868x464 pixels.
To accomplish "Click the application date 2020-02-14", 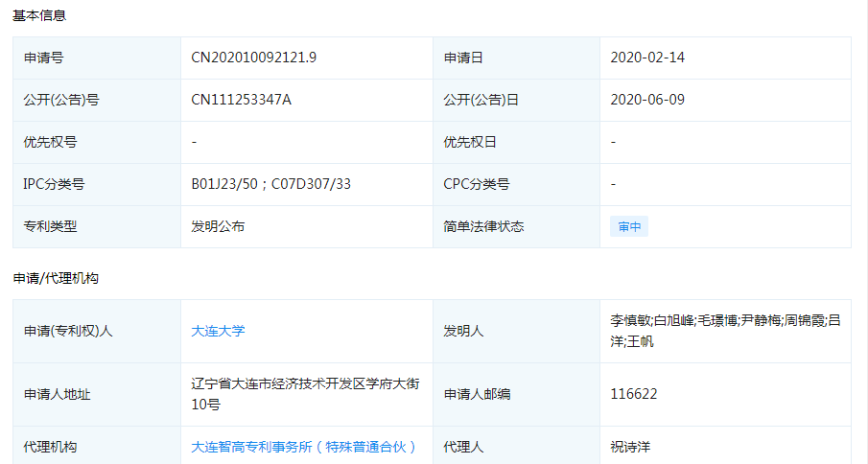I will pyautogui.click(x=647, y=58).
